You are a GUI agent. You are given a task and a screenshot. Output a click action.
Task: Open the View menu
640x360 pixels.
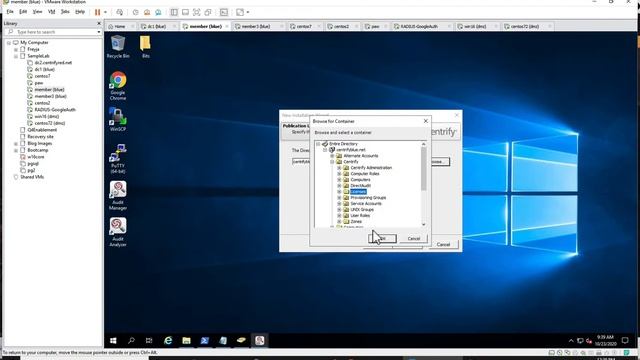pyautogui.click(x=37, y=12)
